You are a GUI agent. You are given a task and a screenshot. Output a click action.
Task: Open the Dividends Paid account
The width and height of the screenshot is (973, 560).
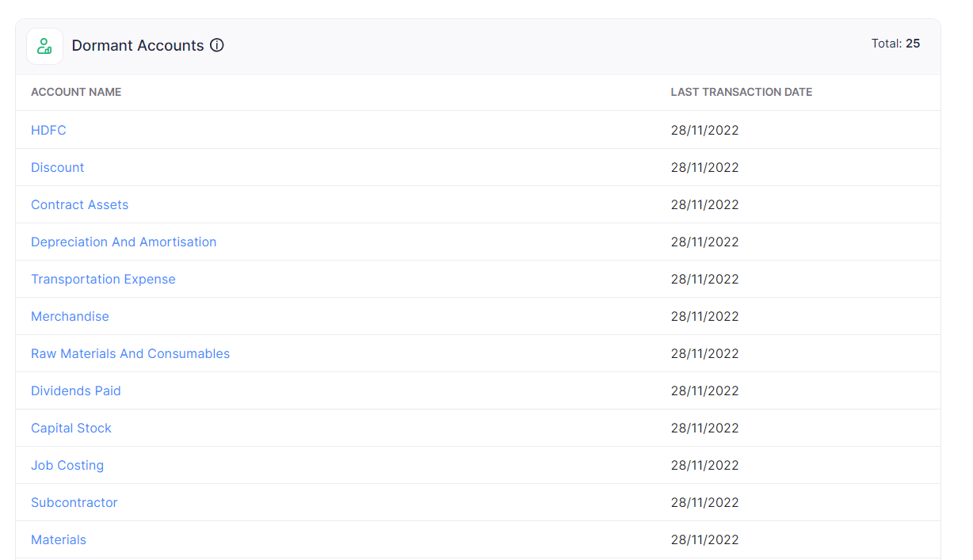(x=75, y=390)
